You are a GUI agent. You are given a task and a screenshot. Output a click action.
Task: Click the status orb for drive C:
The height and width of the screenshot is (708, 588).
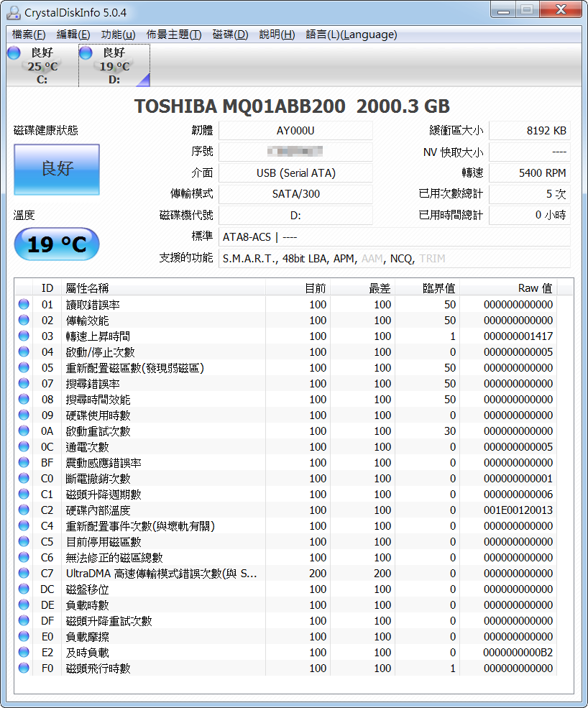14,52
